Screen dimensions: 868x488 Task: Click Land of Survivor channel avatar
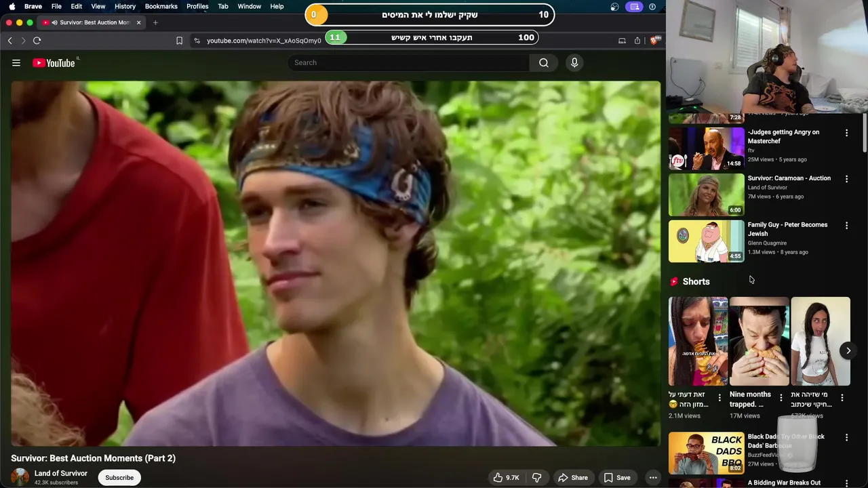click(20, 477)
